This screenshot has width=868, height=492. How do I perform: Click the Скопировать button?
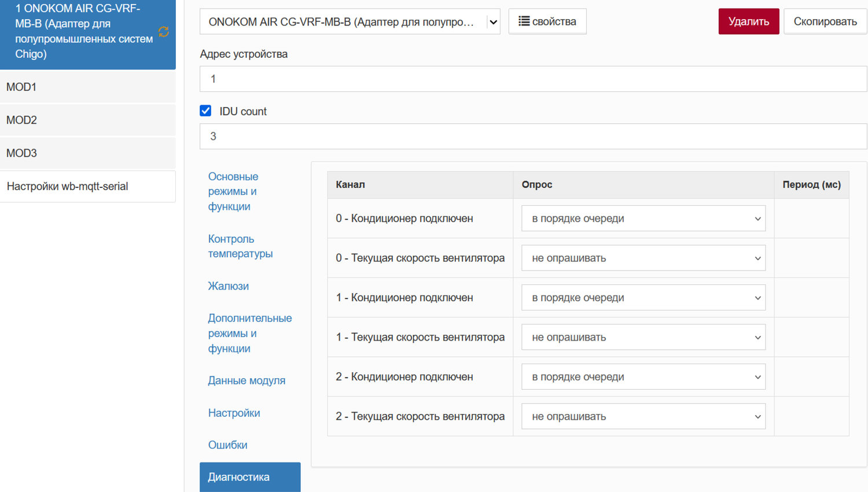[x=825, y=21]
